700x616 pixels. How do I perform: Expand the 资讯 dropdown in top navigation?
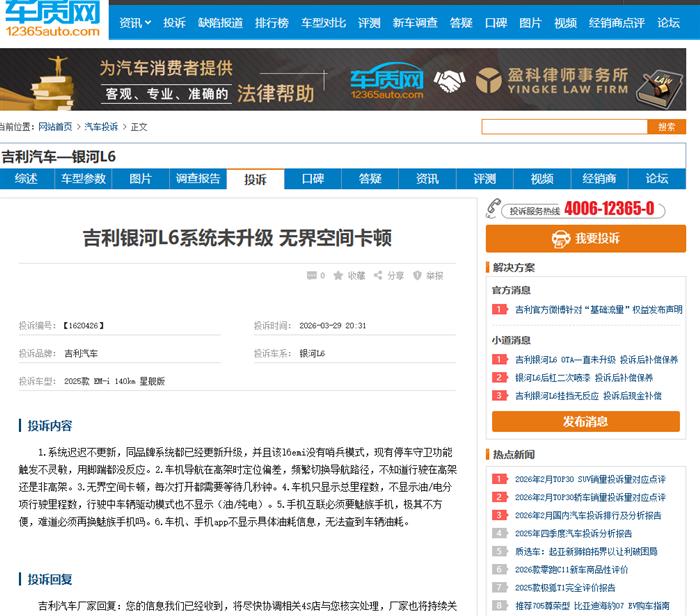pyautogui.click(x=135, y=22)
